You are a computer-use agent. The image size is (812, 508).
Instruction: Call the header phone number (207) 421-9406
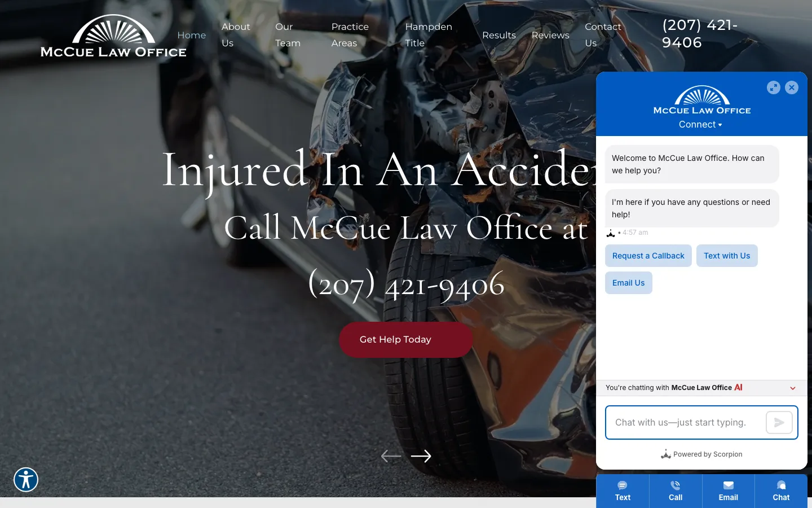point(700,34)
